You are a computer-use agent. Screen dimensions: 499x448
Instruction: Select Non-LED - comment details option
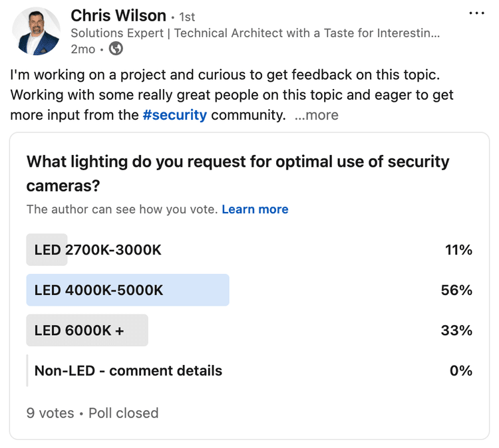pyautogui.click(x=249, y=371)
